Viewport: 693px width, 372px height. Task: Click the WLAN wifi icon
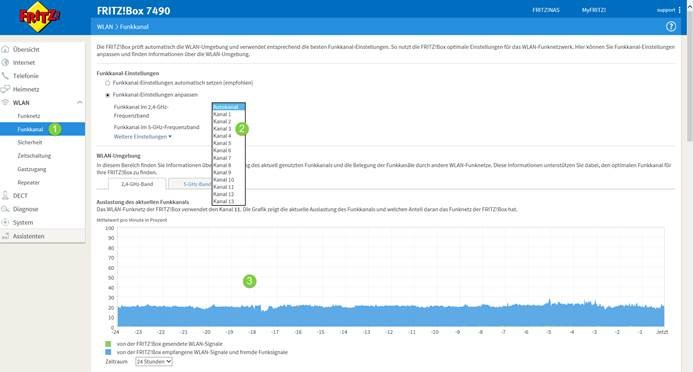click(x=5, y=102)
